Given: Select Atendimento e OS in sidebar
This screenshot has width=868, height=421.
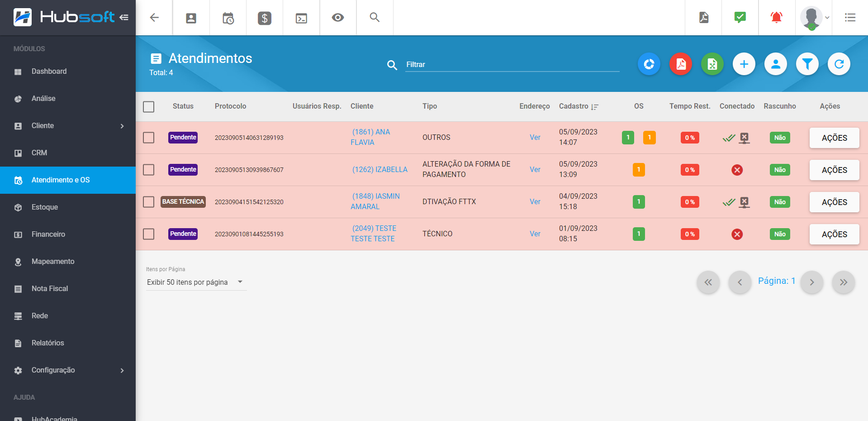Looking at the screenshot, I should pos(68,180).
